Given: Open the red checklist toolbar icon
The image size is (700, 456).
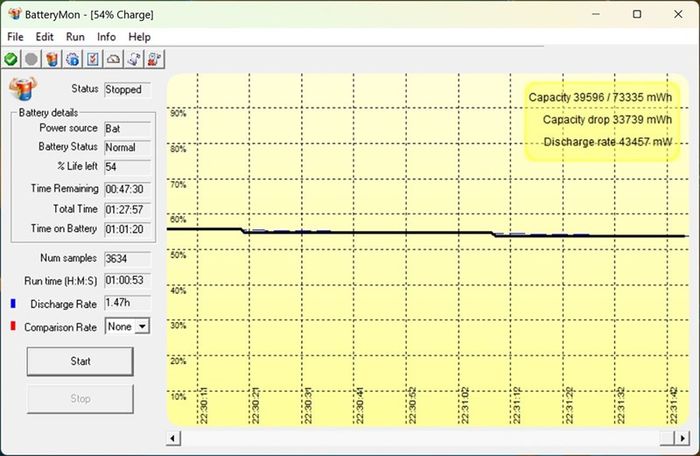Looking at the screenshot, I should coord(93,59).
